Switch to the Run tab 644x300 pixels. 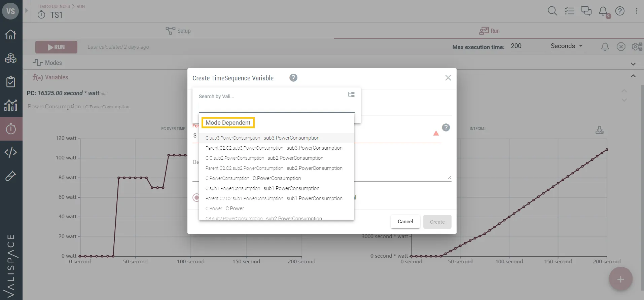click(x=490, y=31)
